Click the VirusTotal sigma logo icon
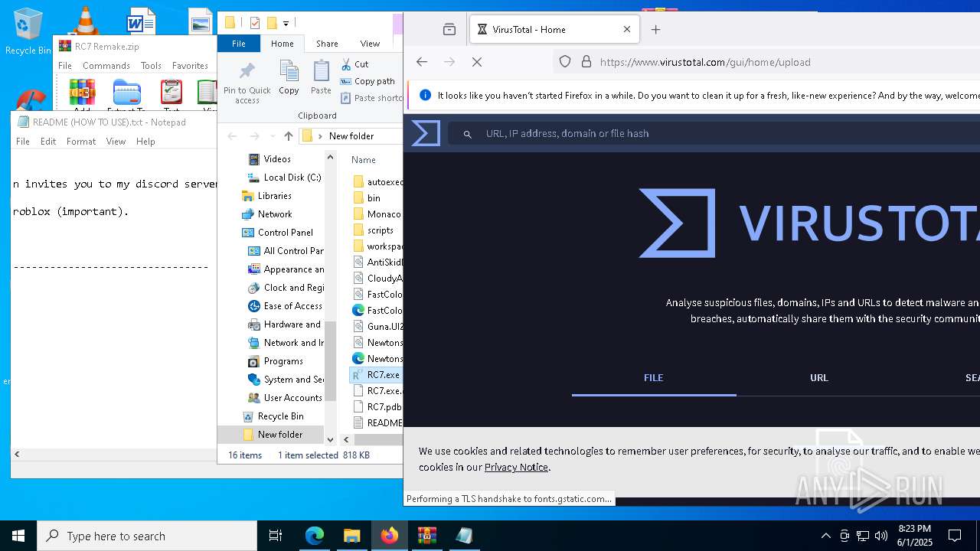Viewport: 980px width, 551px height. [426, 133]
